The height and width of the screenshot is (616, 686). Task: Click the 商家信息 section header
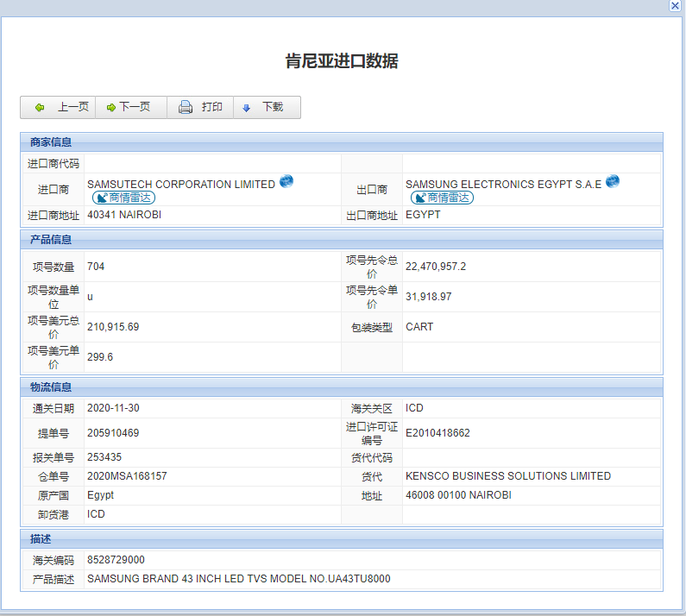(x=51, y=142)
